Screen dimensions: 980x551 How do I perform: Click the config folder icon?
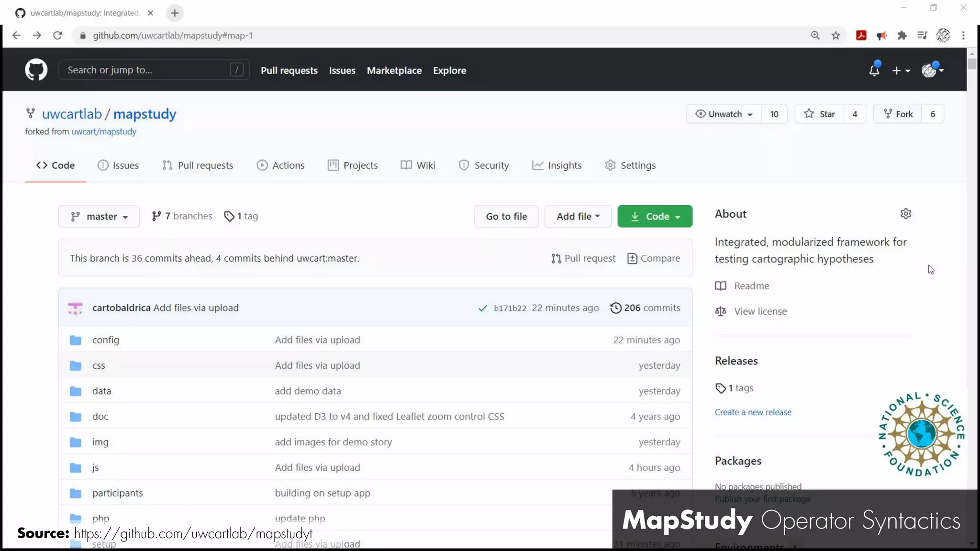(75, 340)
